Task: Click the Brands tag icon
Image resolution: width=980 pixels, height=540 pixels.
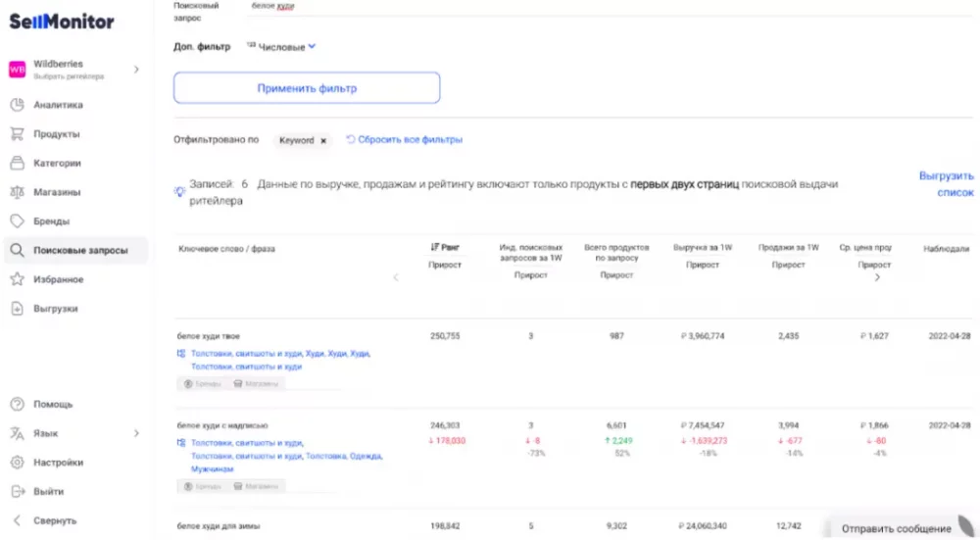Action: (17, 221)
